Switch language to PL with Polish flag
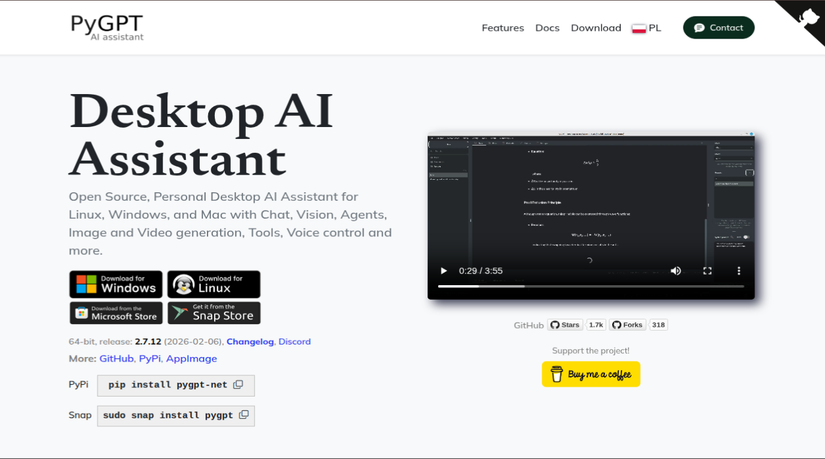Image resolution: width=825 pixels, height=459 pixels. 646,28
